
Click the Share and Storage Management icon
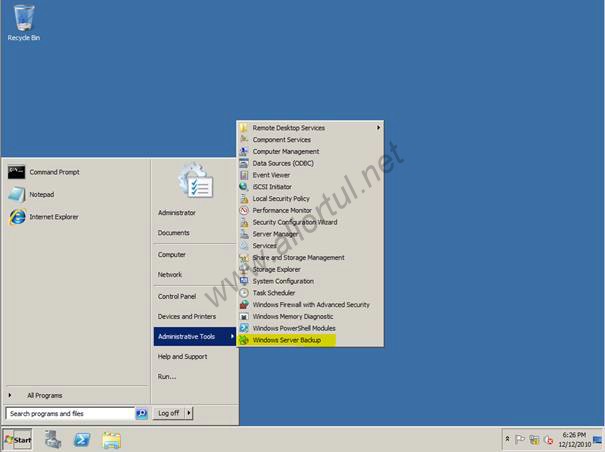[x=244, y=257]
